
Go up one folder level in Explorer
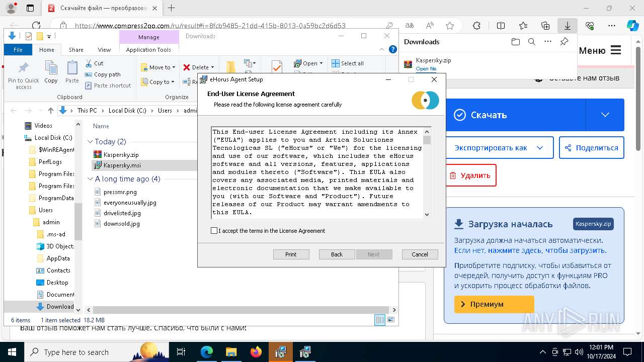point(50,111)
